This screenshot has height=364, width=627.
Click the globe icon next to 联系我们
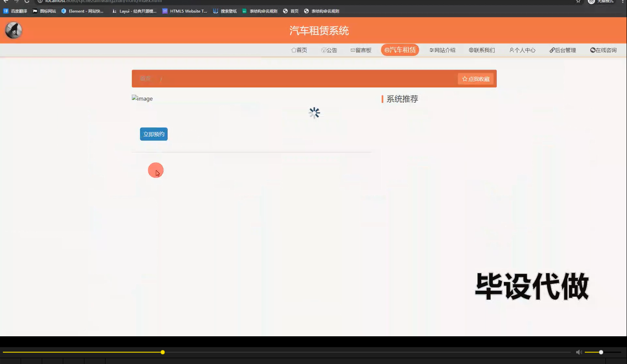pyautogui.click(x=470, y=50)
